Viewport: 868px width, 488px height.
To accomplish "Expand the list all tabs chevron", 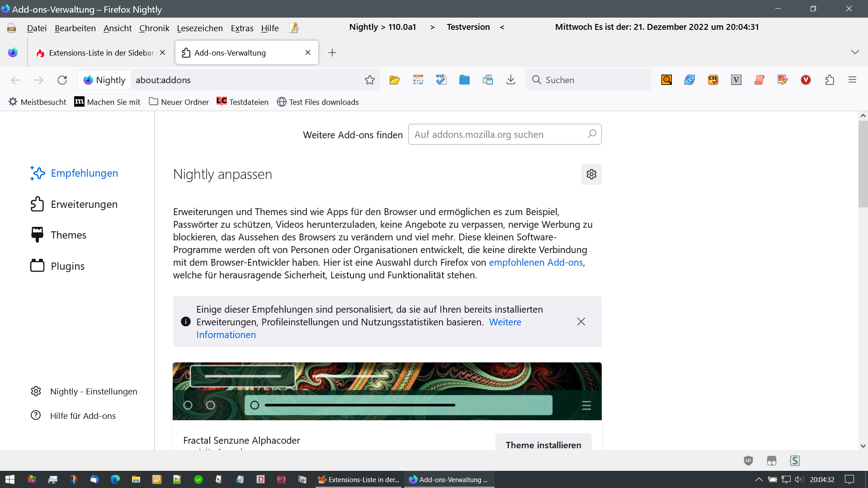I will (854, 52).
